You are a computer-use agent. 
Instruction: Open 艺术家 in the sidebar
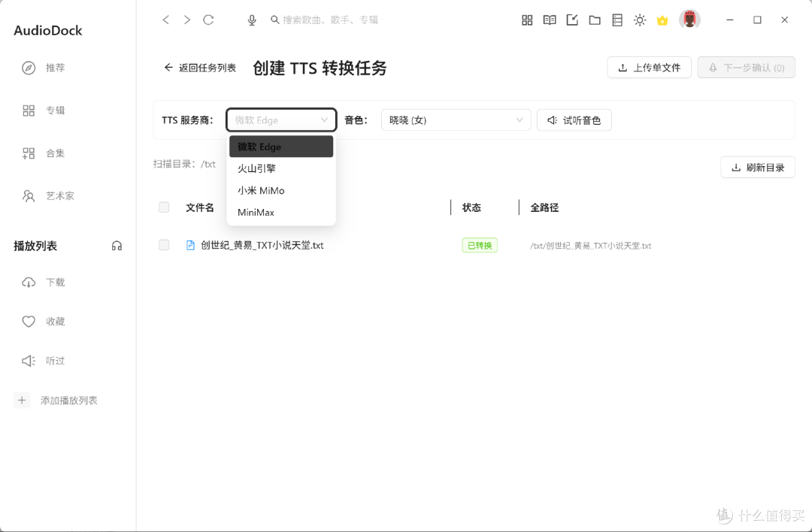(48, 195)
